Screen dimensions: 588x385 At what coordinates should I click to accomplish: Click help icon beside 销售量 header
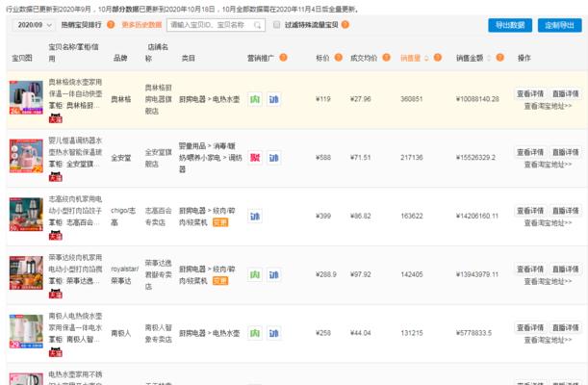click(438, 58)
